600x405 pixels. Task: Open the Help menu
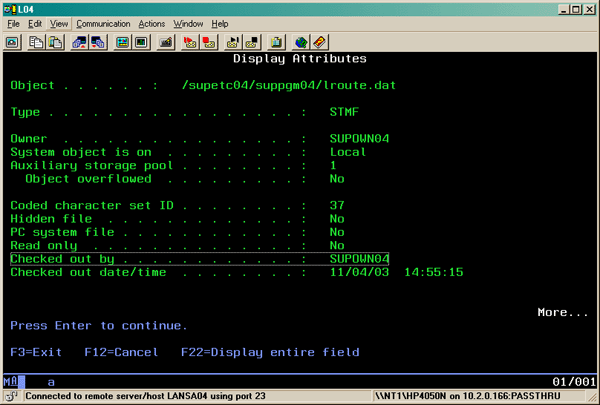(x=220, y=24)
